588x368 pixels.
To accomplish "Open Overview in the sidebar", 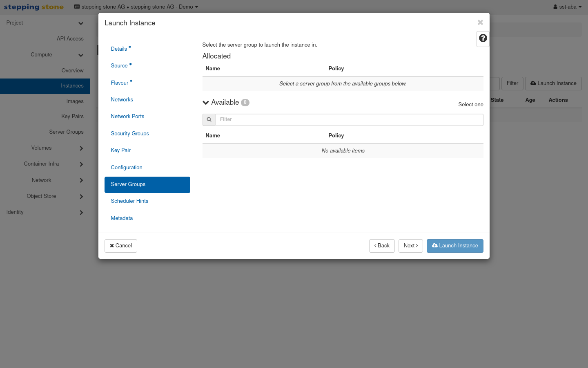I will 73,70.
